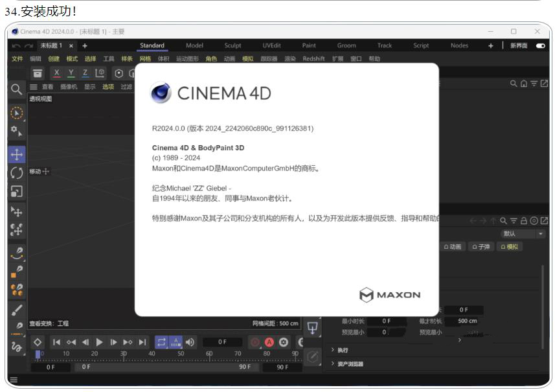Click the 0 F to 90 F preview range slider
The height and width of the screenshot is (392, 555).
(x=168, y=367)
